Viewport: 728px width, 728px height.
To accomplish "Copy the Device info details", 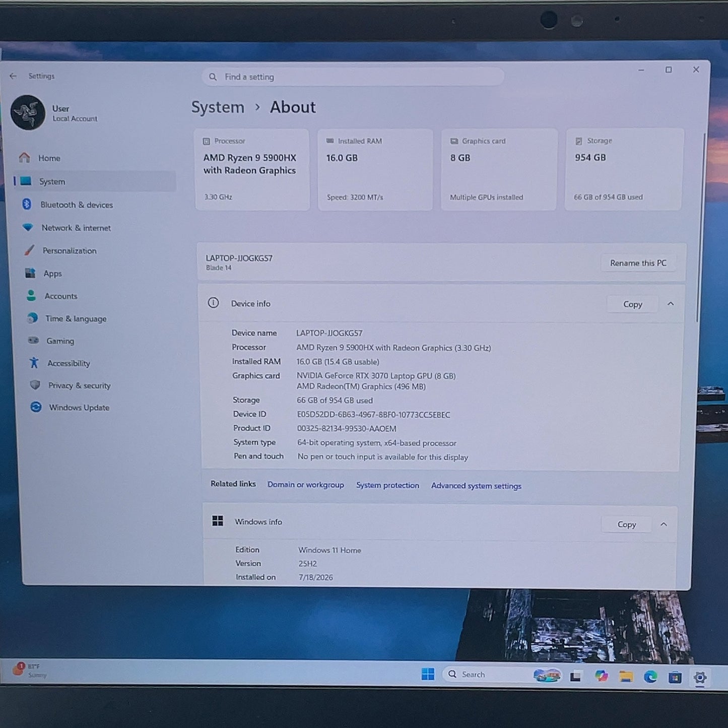I will 633,304.
